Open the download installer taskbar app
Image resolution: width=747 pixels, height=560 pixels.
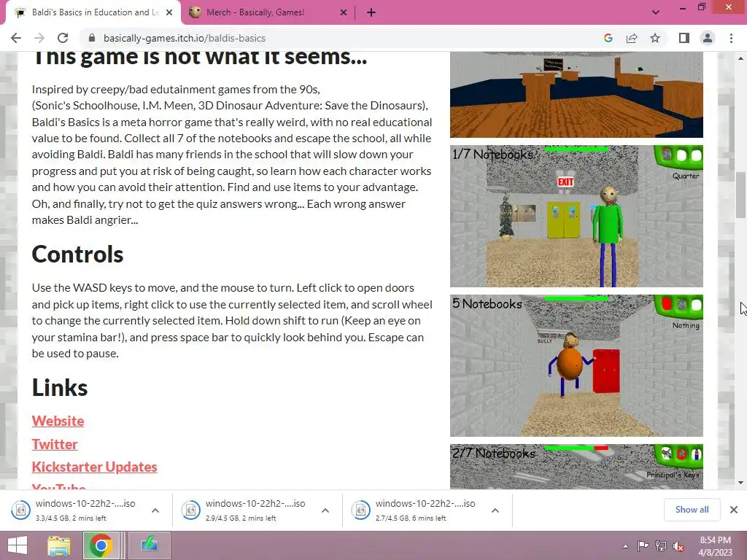click(149, 545)
